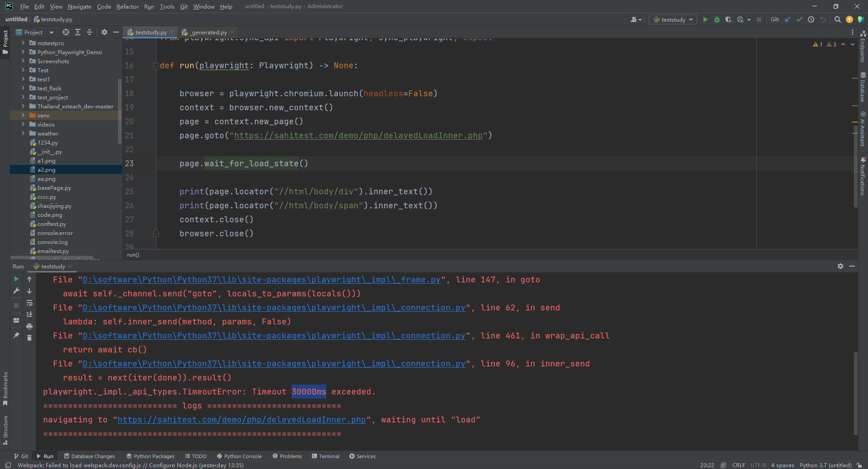Toggle scroll to end in the Run console

point(29,314)
